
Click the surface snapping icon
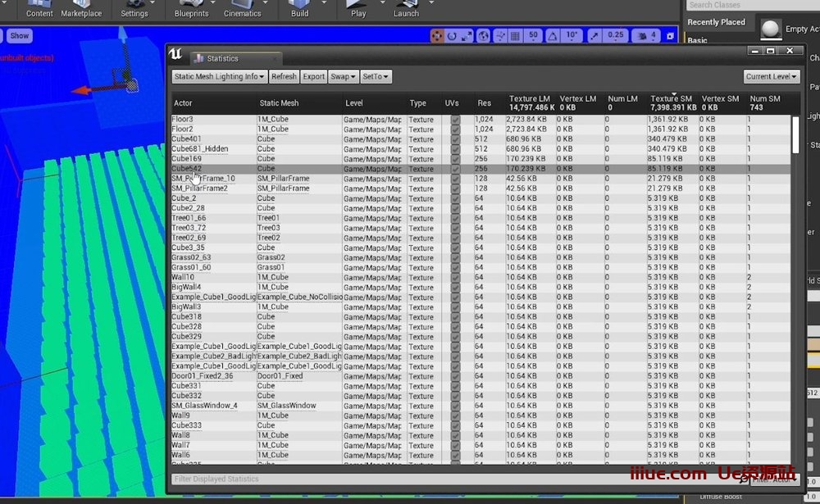499,36
